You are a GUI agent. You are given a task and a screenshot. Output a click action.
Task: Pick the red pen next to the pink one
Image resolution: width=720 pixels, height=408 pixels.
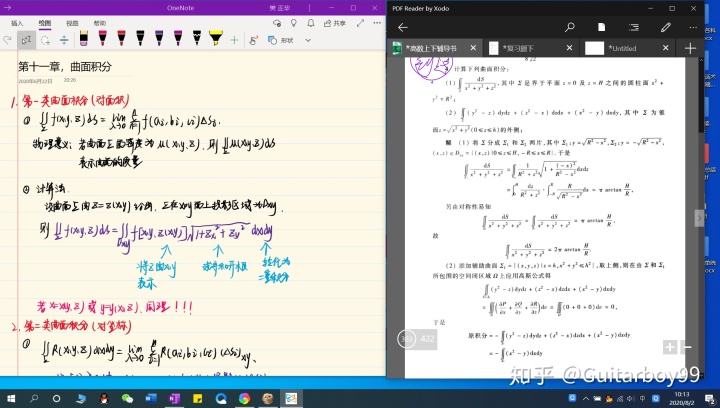click(121, 38)
